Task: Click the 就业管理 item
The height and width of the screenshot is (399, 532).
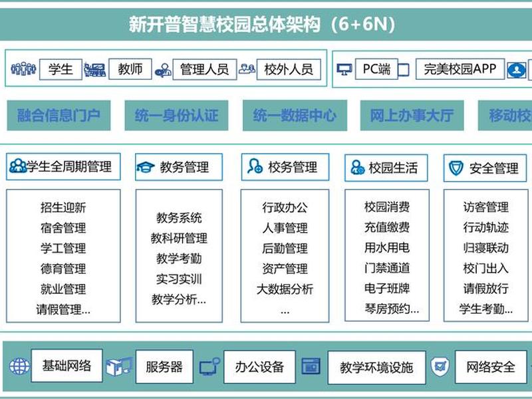Action: [x=63, y=289]
